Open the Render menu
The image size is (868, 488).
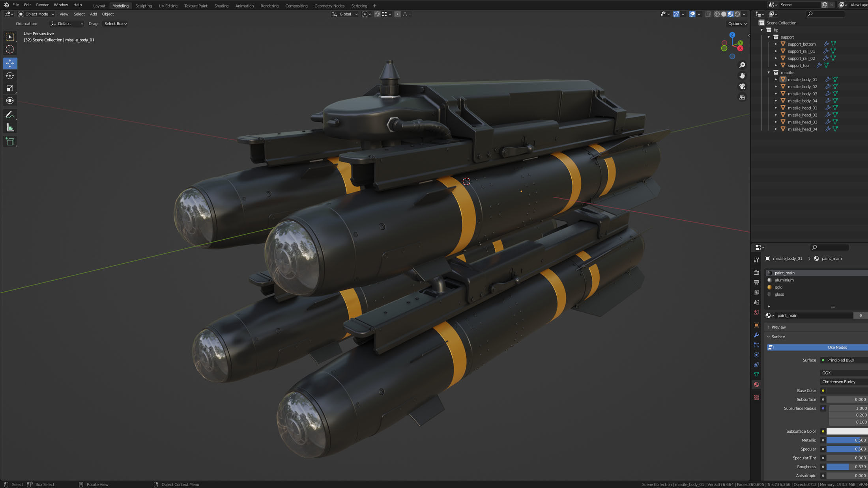42,5
